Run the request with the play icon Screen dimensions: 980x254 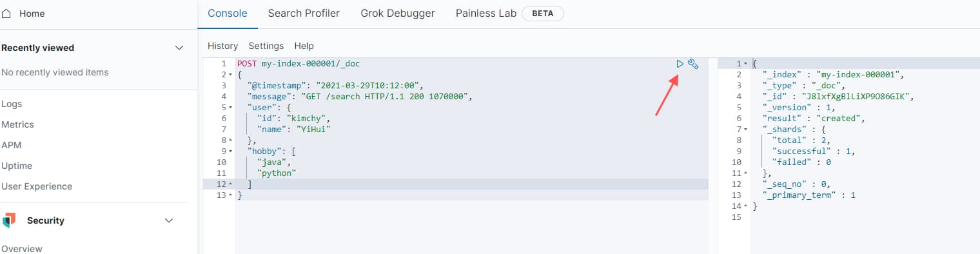point(680,64)
